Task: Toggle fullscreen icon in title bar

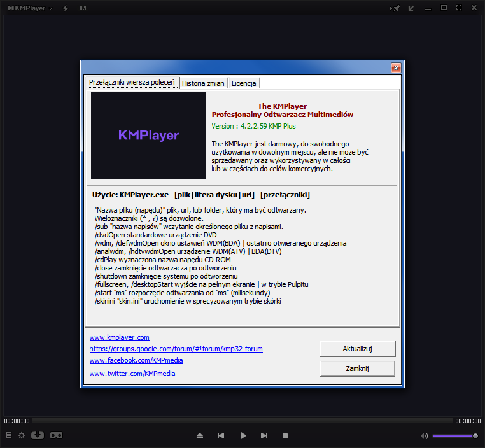Action: [459, 8]
